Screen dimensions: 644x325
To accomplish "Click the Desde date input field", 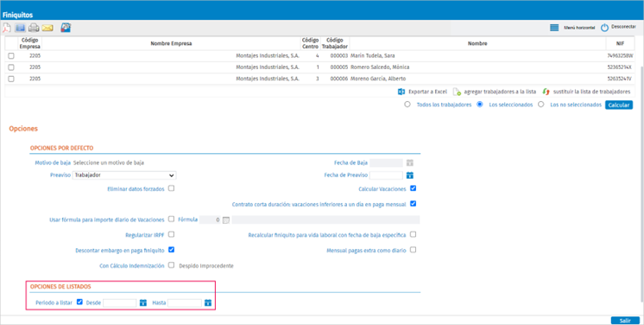I will tap(119, 303).
